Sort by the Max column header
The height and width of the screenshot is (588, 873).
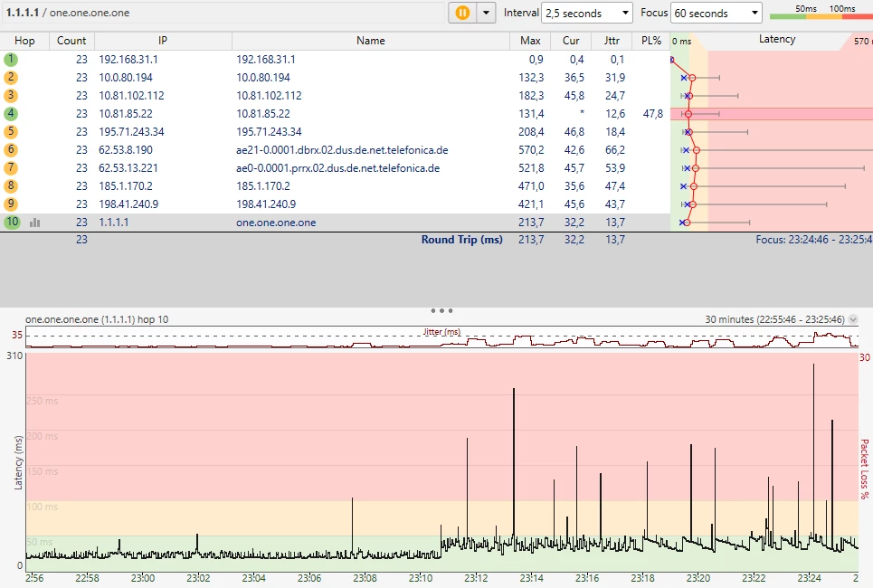(530, 41)
